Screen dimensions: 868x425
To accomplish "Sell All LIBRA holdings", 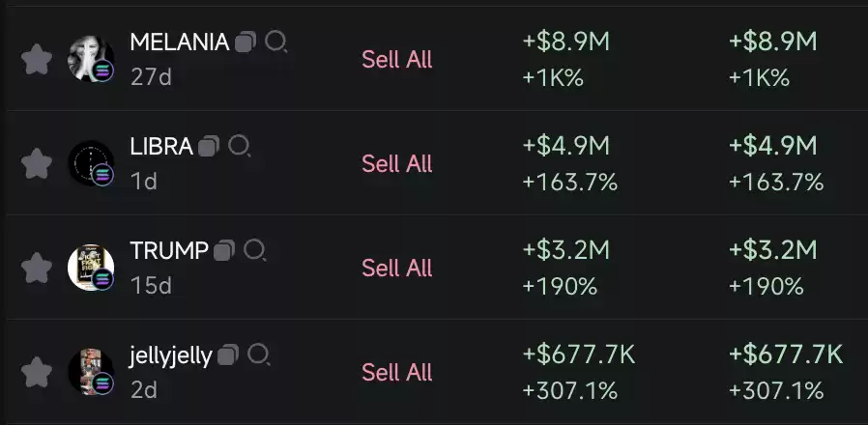I will pyautogui.click(x=397, y=163).
